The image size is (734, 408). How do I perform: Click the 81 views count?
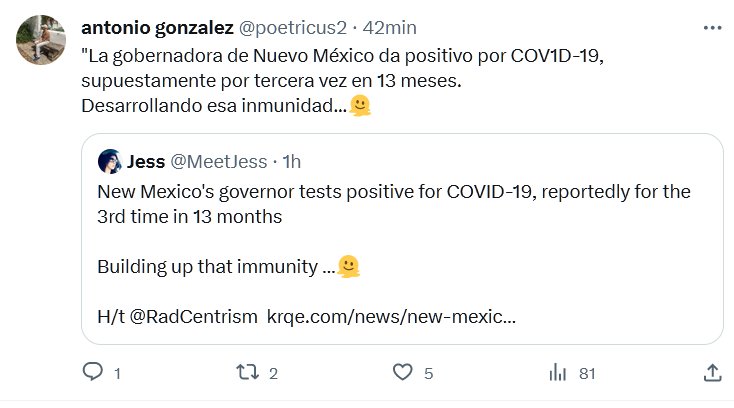587,374
